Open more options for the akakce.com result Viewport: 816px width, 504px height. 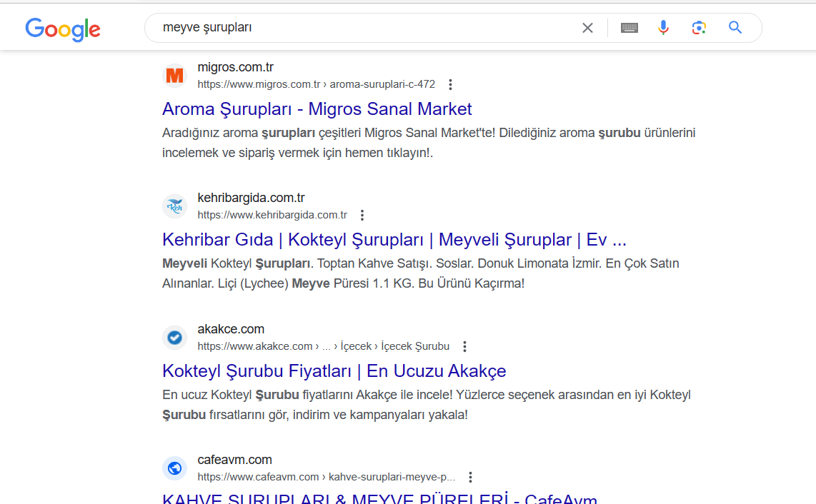(x=464, y=346)
